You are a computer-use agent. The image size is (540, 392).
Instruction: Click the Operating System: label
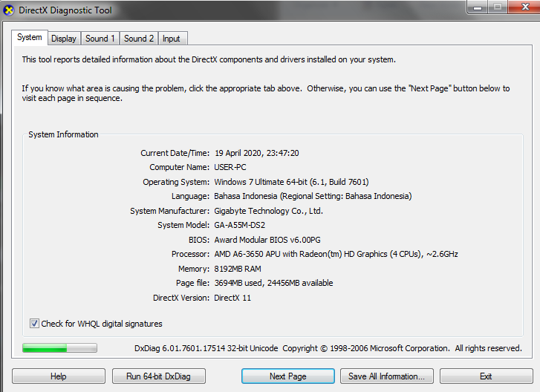(x=176, y=182)
